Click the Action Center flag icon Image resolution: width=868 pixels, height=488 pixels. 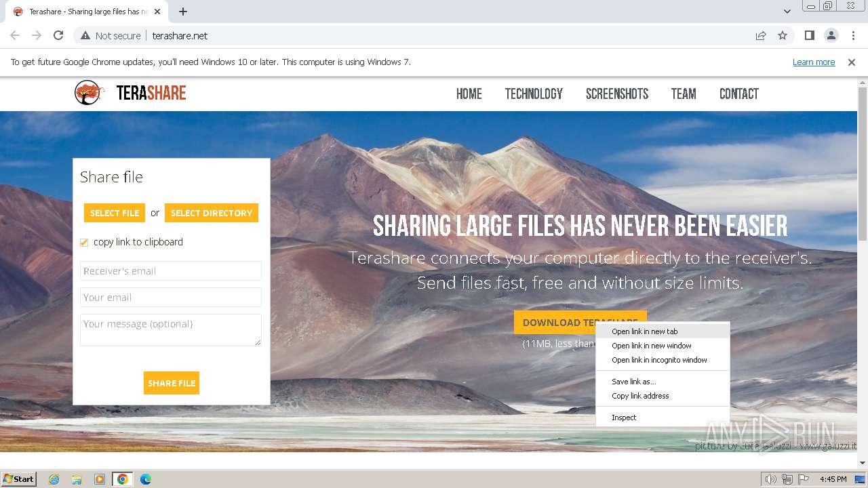point(804,479)
